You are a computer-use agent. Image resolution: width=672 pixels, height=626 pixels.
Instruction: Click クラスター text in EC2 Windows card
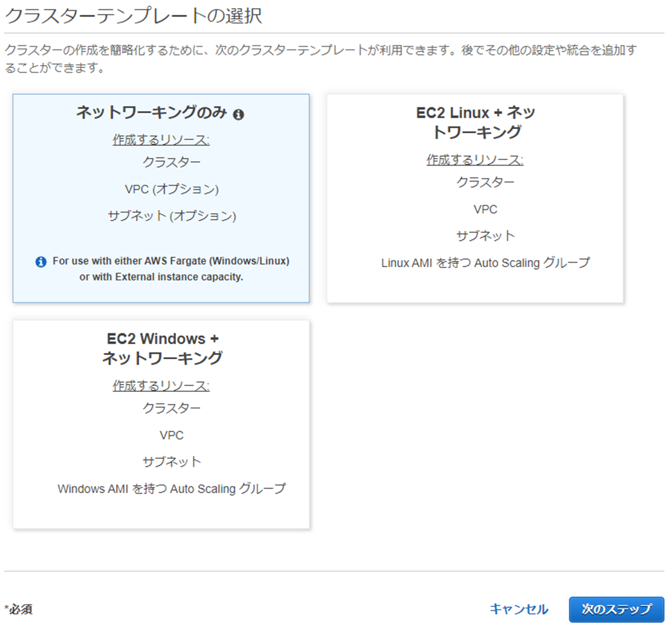click(x=172, y=408)
